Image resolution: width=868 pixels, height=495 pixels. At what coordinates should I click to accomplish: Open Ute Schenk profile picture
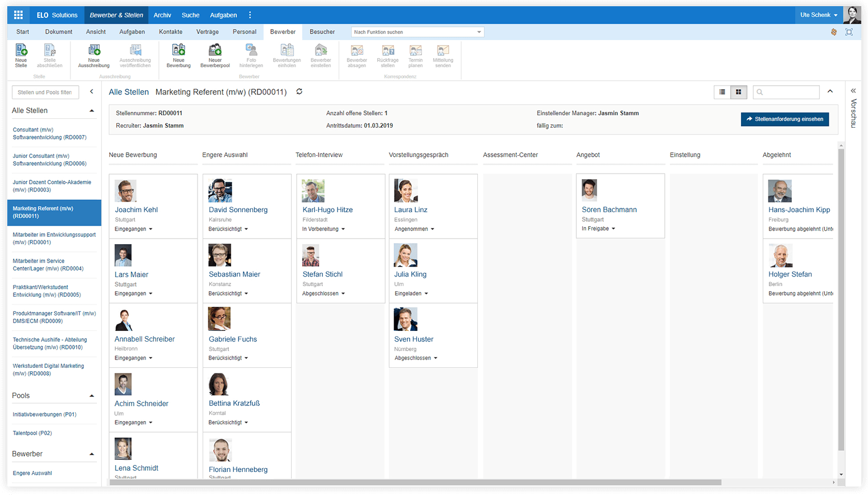point(852,15)
